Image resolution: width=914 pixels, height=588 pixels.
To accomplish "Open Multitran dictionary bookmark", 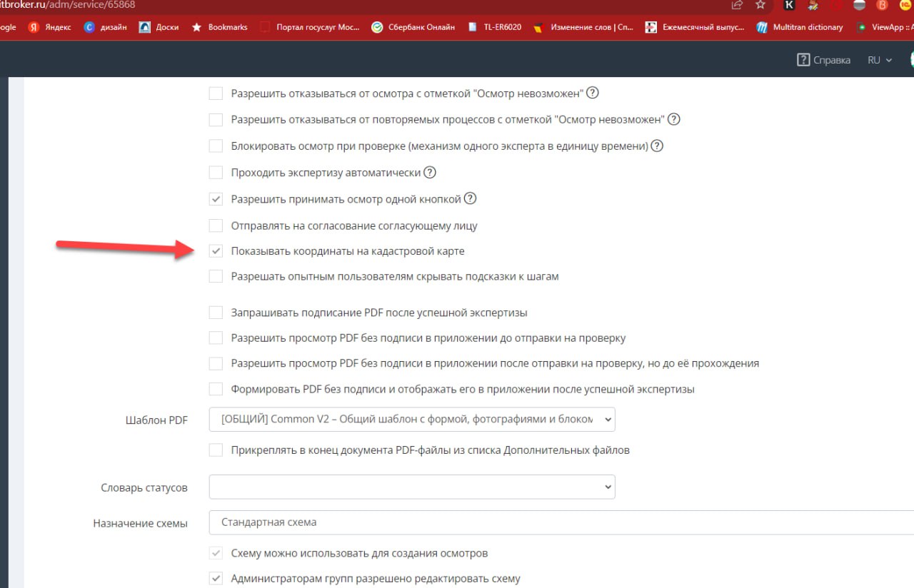I will [x=800, y=27].
